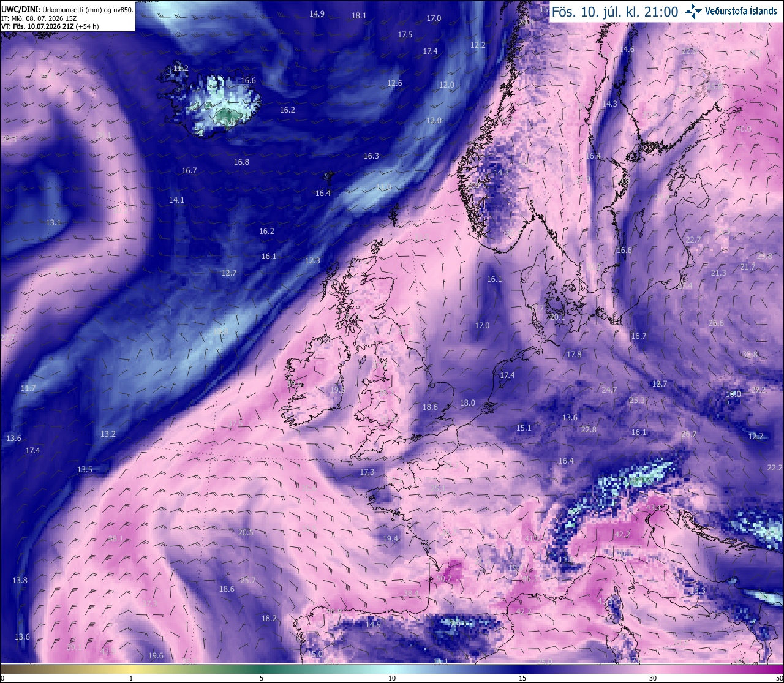The width and height of the screenshot is (784, 683).
Task: Select the 17.3 label in English Channel
Action: coord(366,472)
